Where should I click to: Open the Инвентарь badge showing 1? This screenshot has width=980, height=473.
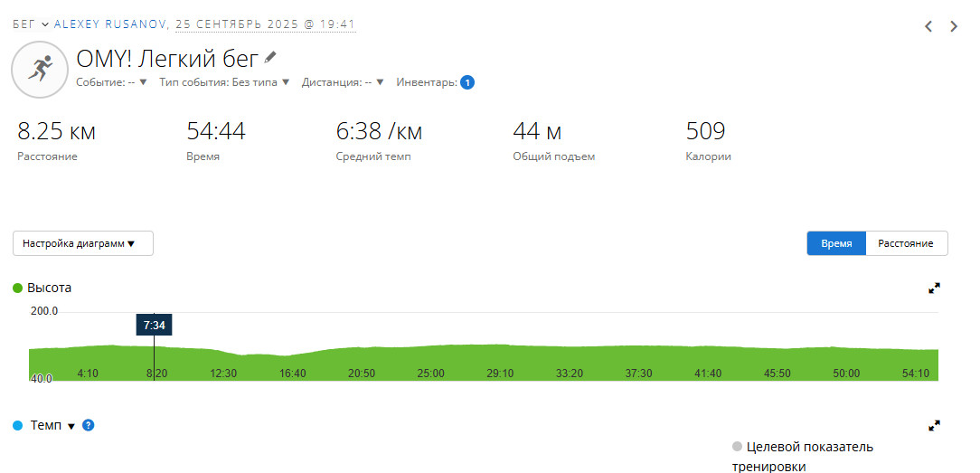467,82
